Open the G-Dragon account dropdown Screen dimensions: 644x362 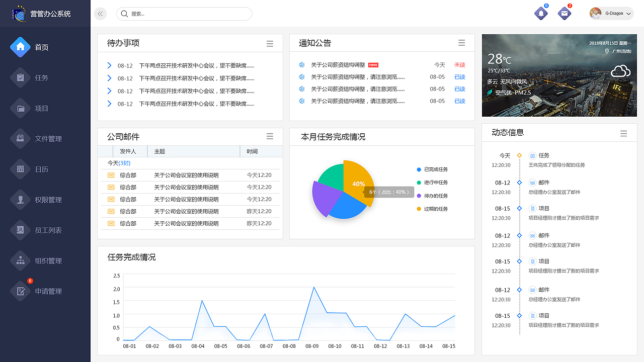pyautogui.click(x=610, y=13)
